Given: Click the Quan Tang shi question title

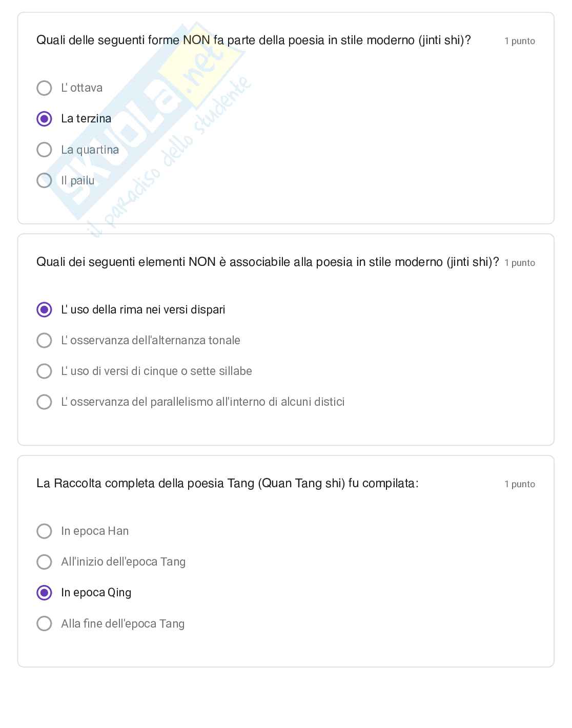Looking at the screenshot, I should point(227,484).
